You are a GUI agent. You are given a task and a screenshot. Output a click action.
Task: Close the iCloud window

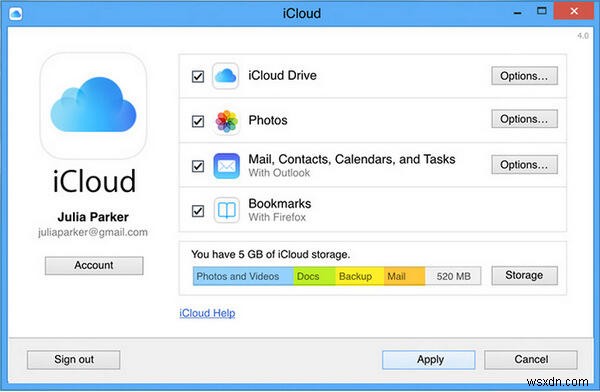[x=574, y=11]
